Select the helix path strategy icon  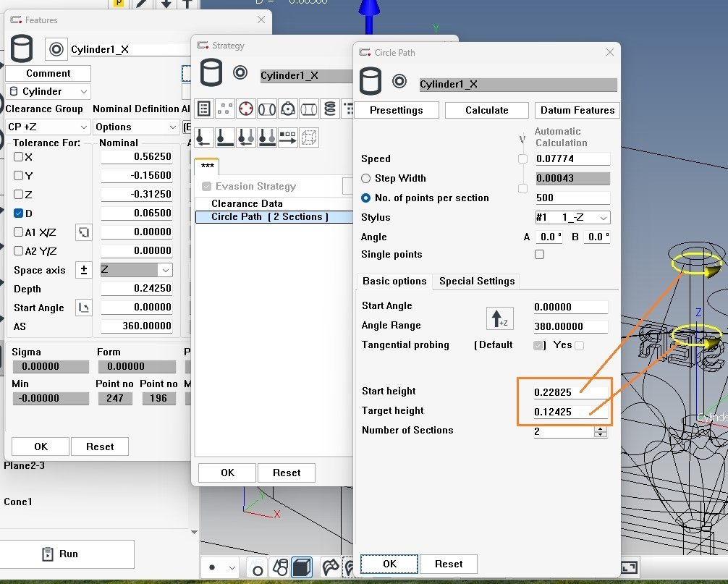(330, 109)
